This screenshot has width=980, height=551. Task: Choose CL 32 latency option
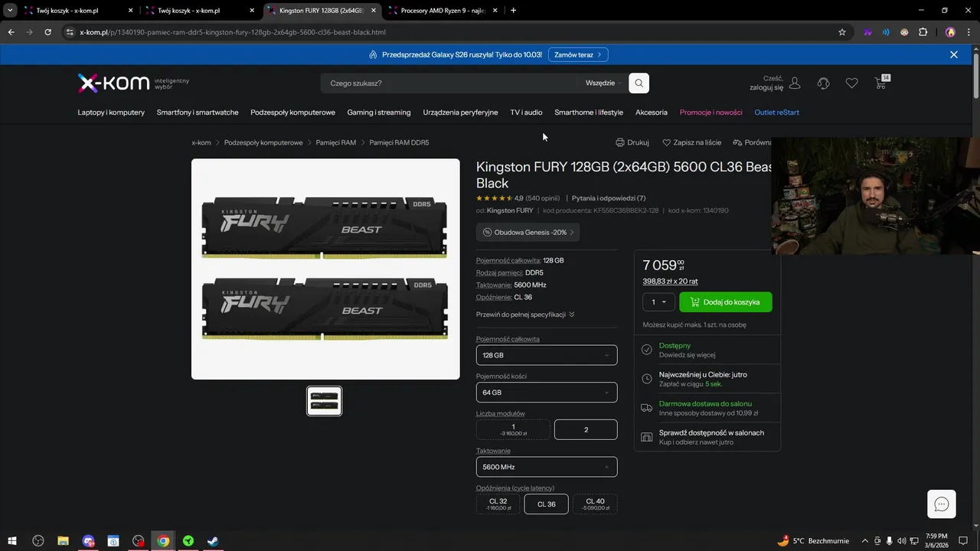498,504
